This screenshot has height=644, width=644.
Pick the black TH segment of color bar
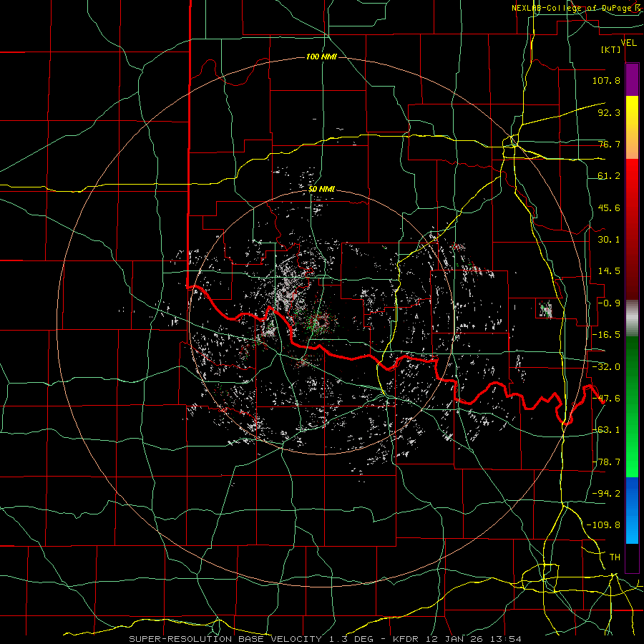click(632, 557)
